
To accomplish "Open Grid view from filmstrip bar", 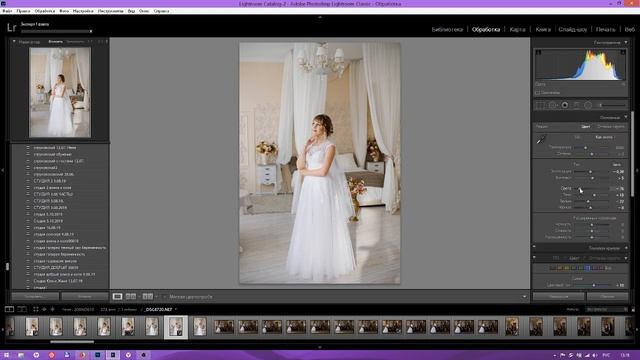I will tap(36, 309).
